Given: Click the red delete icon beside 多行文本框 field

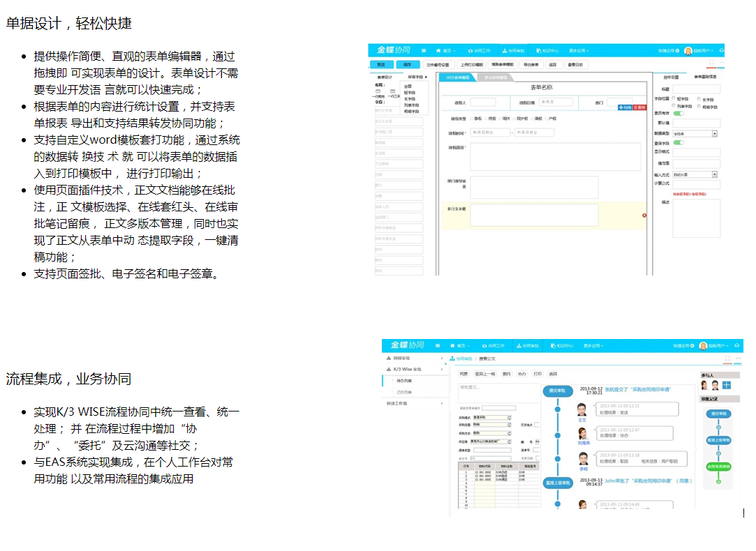Looking at the screenshot, I should 644,216.
